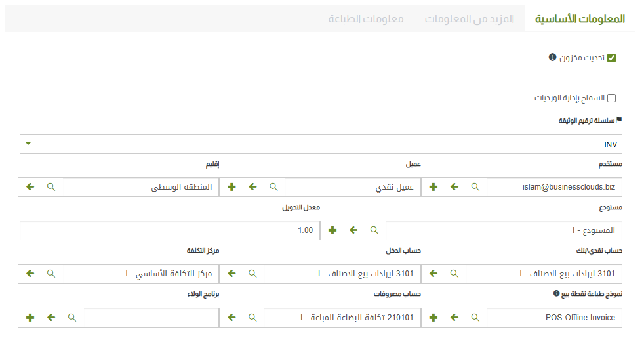Click the arrow icon in the حساب مصروفات field
Viewport: 644px width, 340px height.
point(231,317)
